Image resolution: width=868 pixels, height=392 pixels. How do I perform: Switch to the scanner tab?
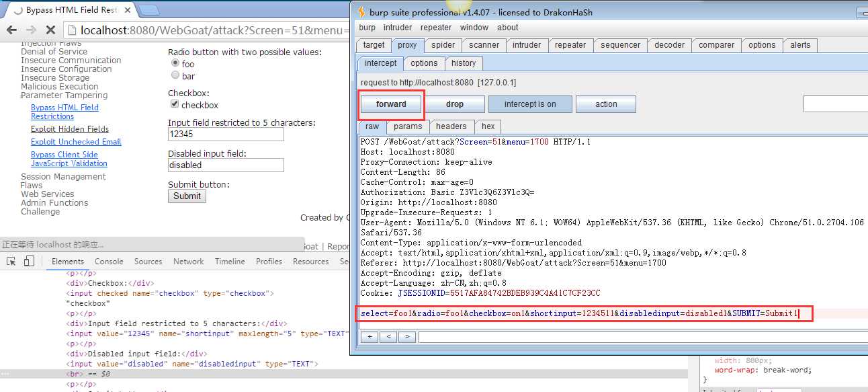[484, 45]
